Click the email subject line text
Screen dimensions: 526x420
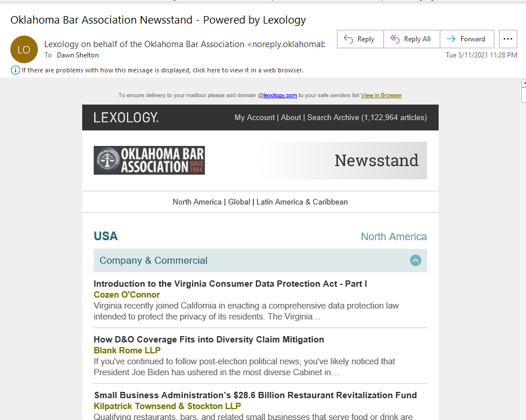[x=158, y=20]
